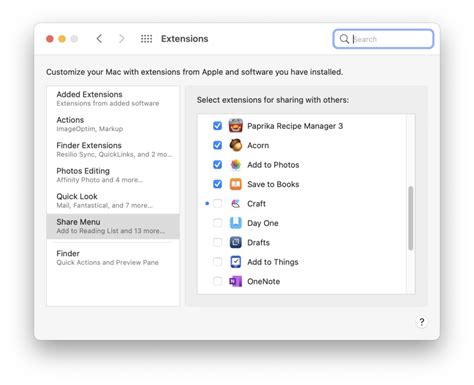Click the Save to Books label

click(x=273, y=184)
